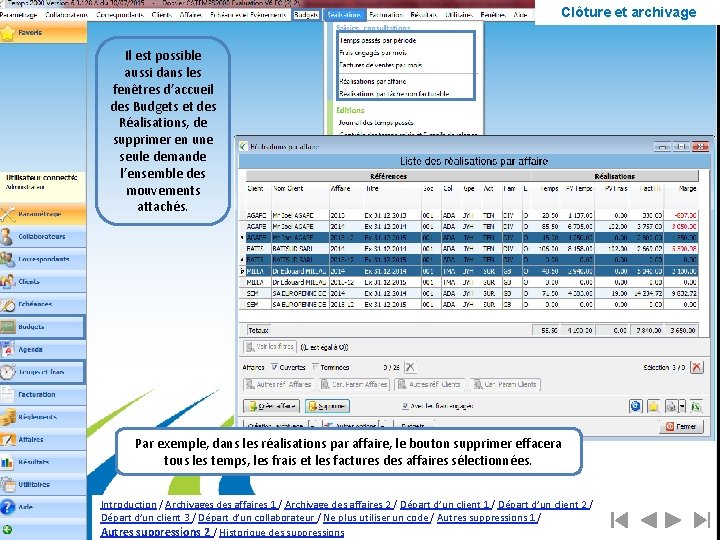Image resolution: width=720 pixels, height=540 pixels.
Task: Open the Utilitaires menu
Action: (x=459, y=15)
